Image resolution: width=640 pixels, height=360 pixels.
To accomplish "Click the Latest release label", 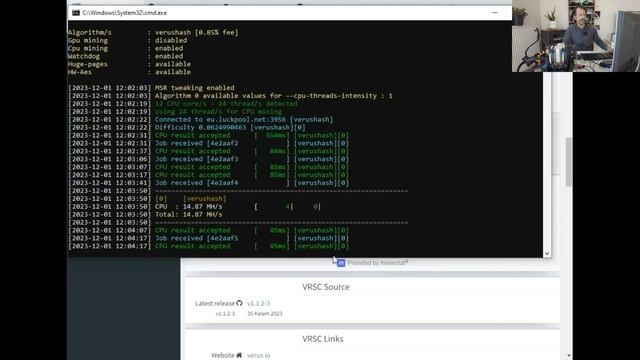I will point(215,303).
